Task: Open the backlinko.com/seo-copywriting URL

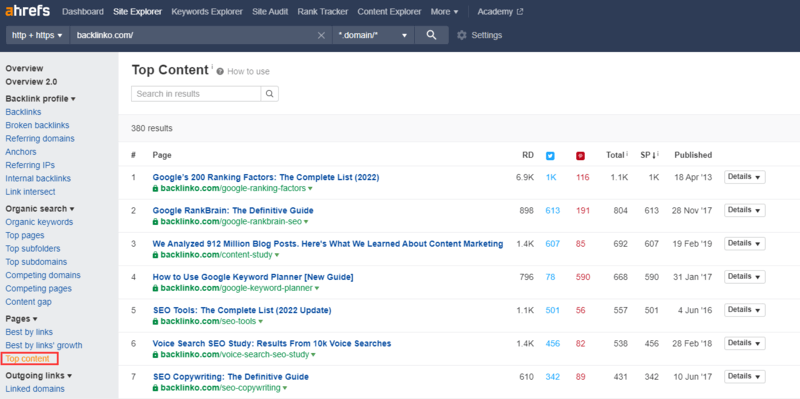Action: coord(220,388)
